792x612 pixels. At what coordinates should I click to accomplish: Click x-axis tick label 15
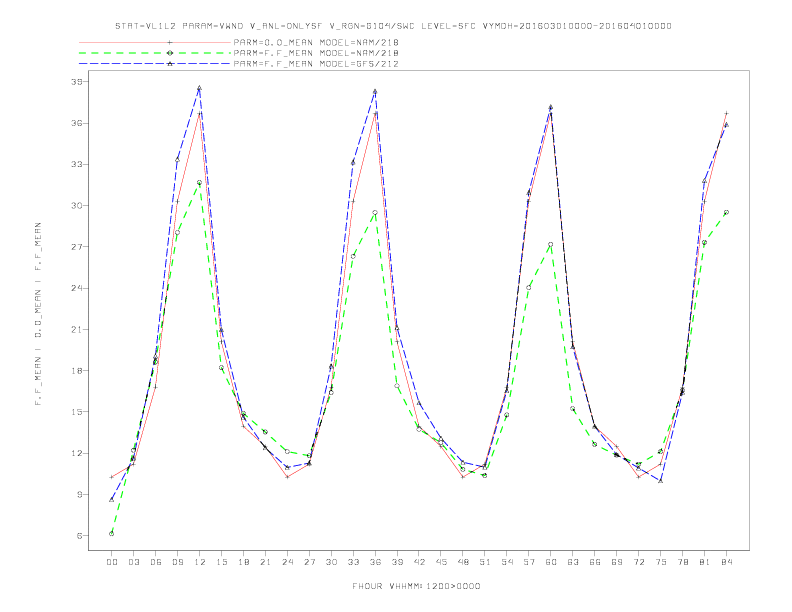(221, 562)
